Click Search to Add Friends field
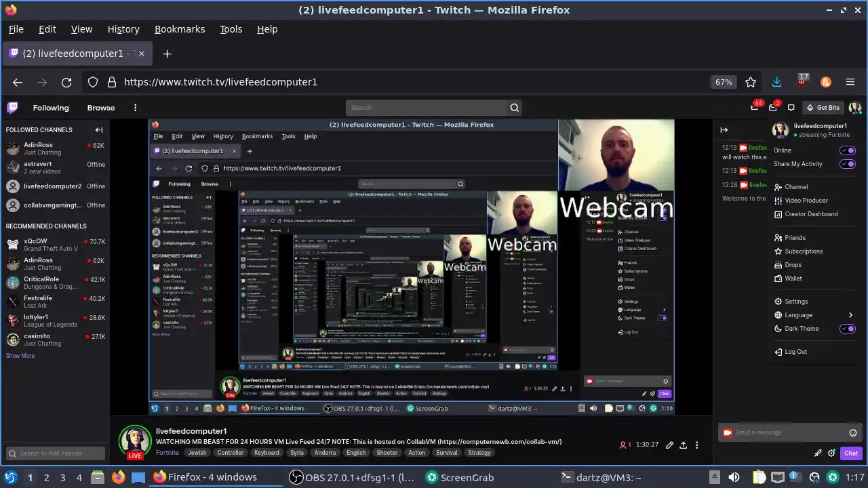 (55, 453)
